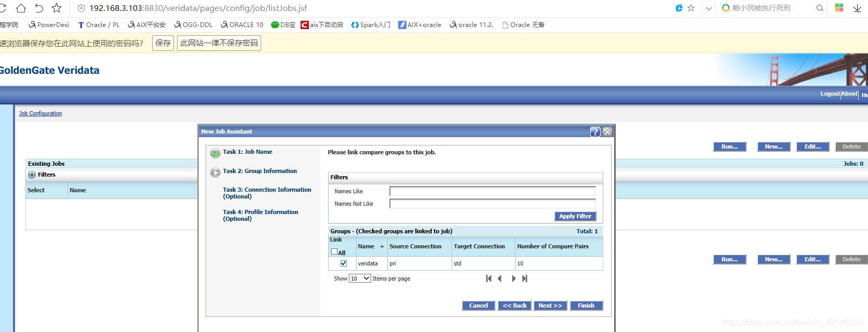Go to previous page of groups
This screenshot has height=332, width=868.
tap(500, 278)
